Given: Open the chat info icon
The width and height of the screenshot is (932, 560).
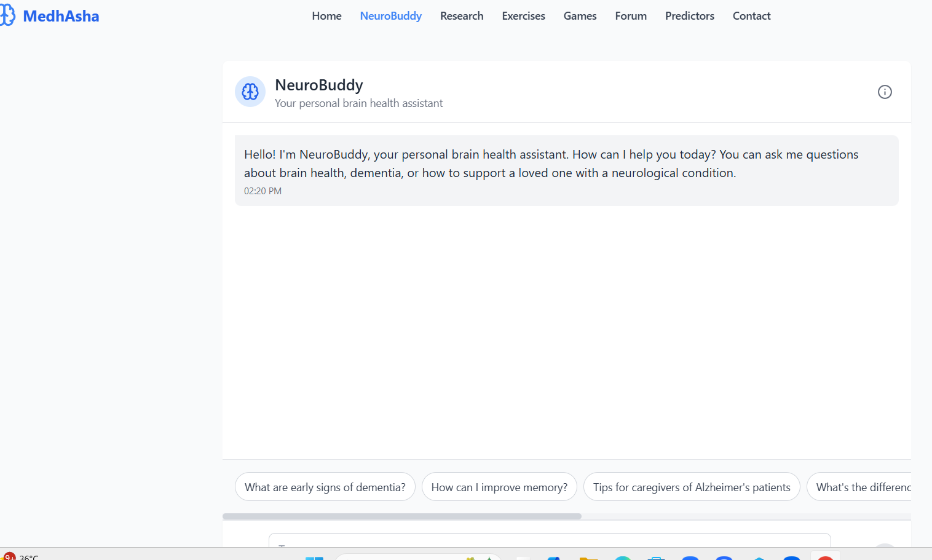Looking at the screenshot, I should click(885, 92).
